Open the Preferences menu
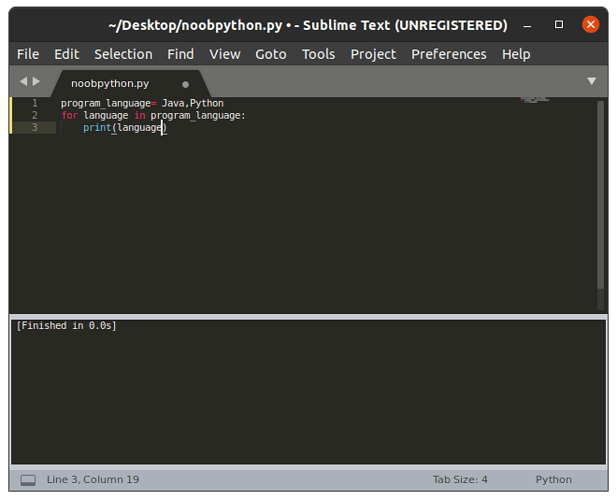Viewport: 616px width, 500px height. pyautogui.click(x=449, y=54)
